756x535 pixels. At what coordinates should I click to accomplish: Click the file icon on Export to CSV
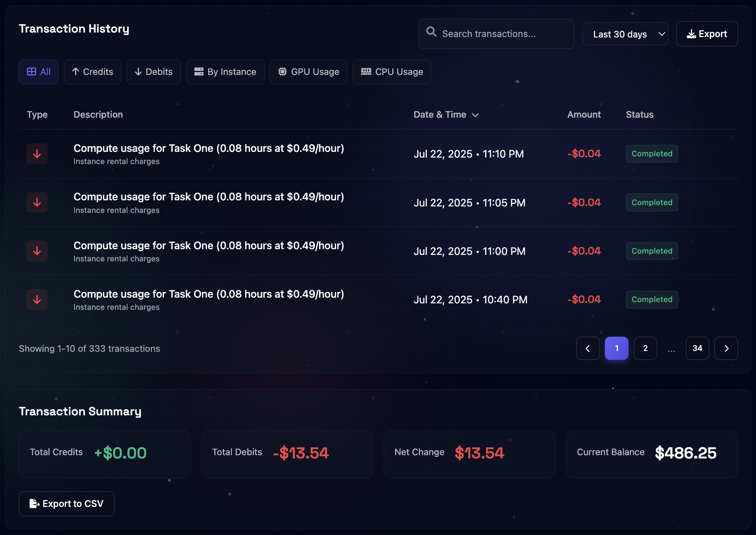[33, 504]
